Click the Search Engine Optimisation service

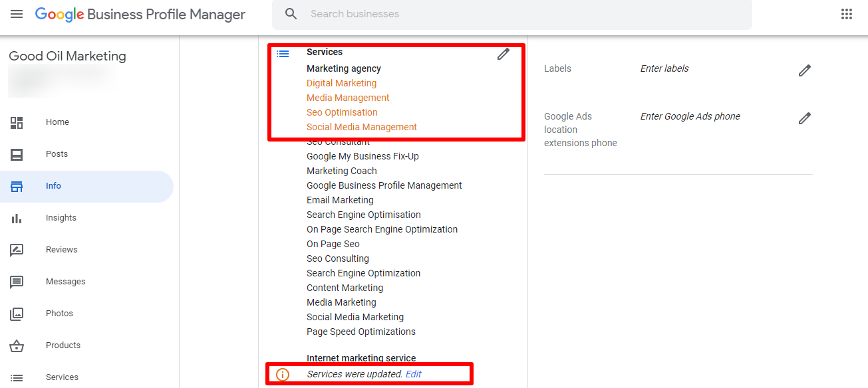364,215
